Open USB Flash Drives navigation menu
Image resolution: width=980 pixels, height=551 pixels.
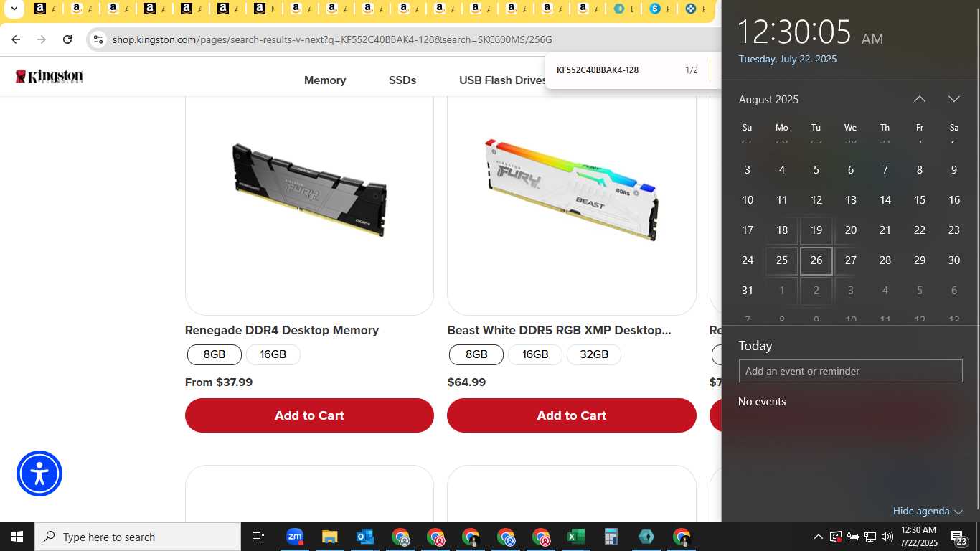click(x=503, y=80)
